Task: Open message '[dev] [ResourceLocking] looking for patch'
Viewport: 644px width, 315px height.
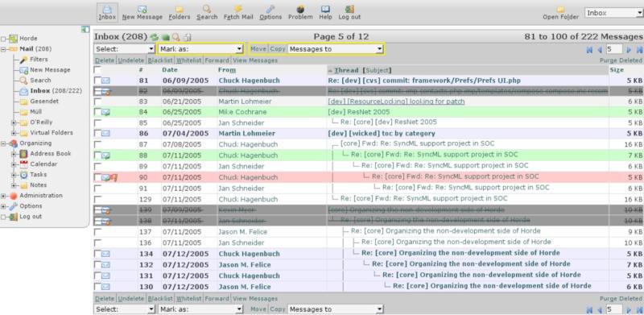Action: click(396, 102)
